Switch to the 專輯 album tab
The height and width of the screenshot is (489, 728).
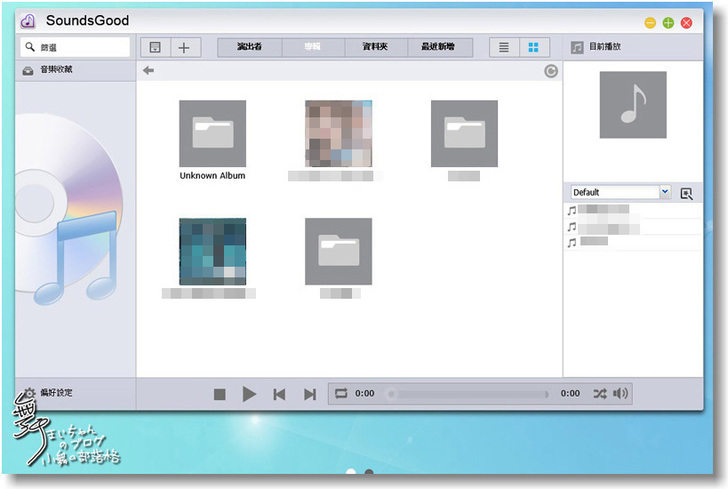[313, 47]
